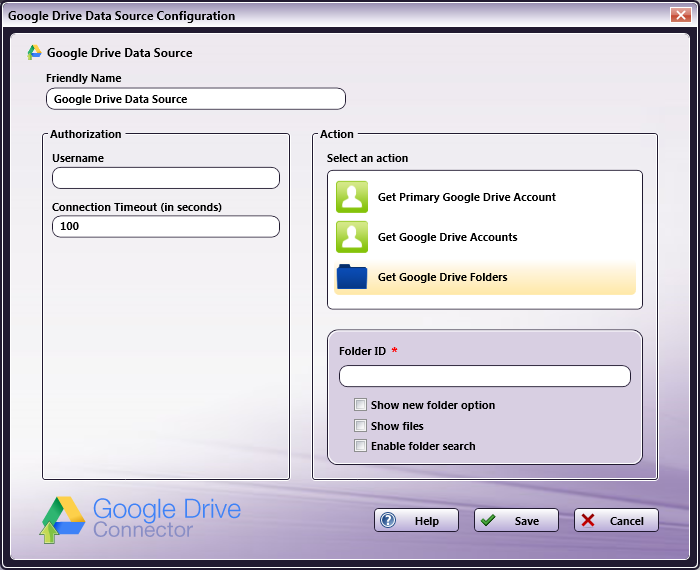Click the blue folder icon for Drive Folders

click(352, 277)
